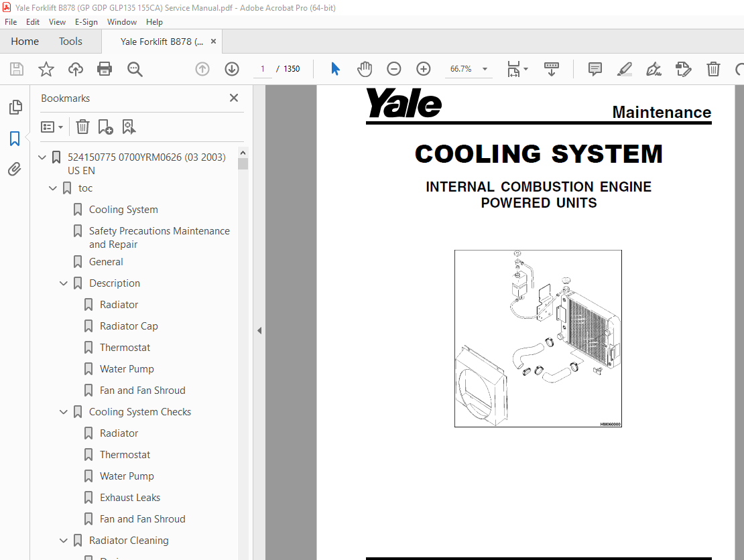
Task: Collapse the Radiator Cleaning group
Action: pyautogui.click(x=64, y=541)
